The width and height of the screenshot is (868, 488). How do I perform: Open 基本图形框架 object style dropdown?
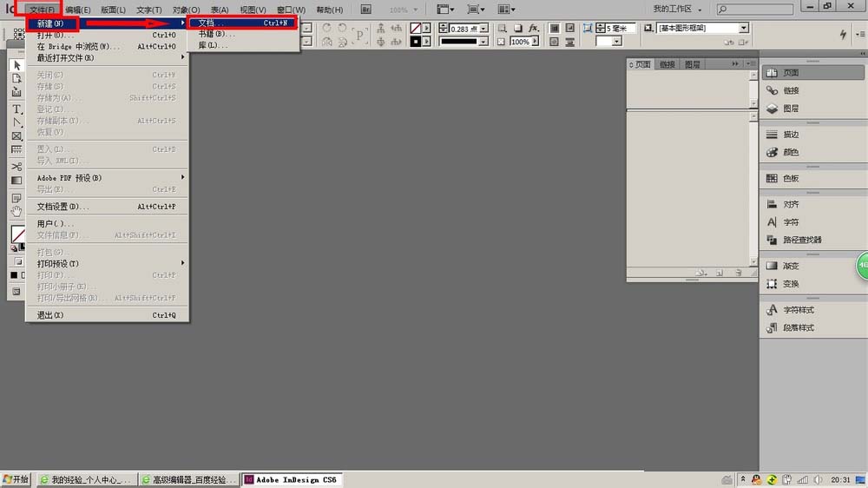pos(744,28)
